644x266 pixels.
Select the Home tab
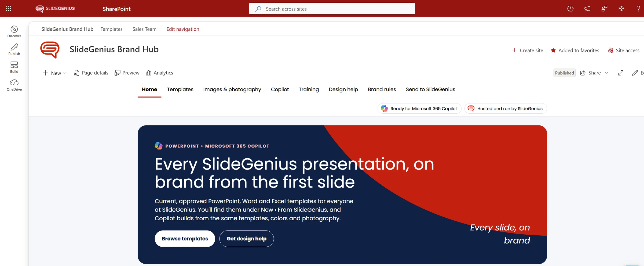(149, 89)
